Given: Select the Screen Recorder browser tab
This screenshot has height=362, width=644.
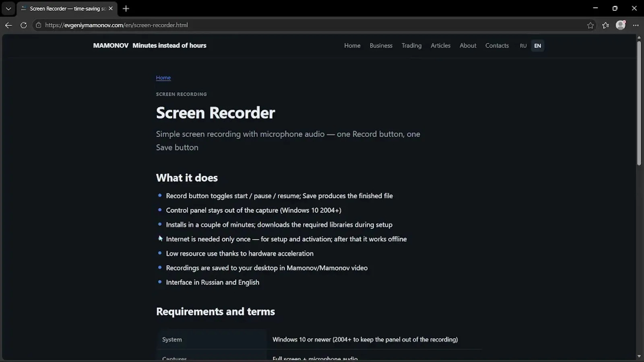Looking at the screenshot, I should pos(67,8).
